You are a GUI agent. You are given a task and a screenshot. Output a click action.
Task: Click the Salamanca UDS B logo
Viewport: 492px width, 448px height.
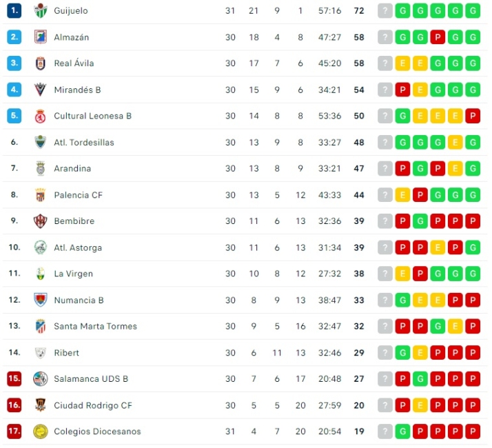click(x=40, y=378)
